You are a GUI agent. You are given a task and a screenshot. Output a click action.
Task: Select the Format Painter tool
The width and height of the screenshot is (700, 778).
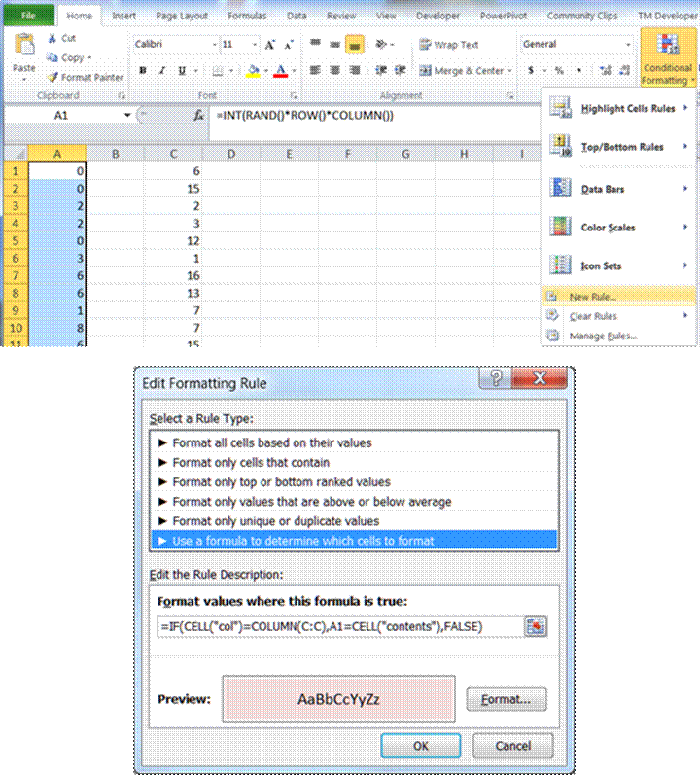point(52,77)
